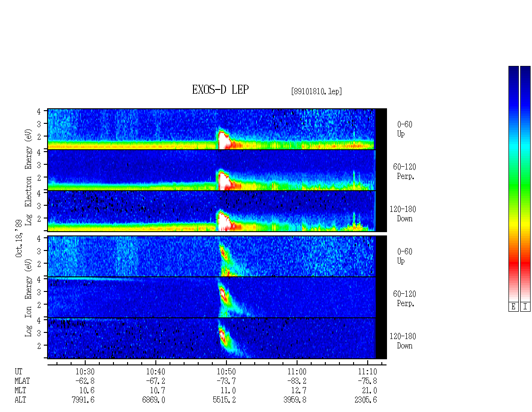The width and height of the screenshot is (532, 412).
Task: Click the electron color scale bar above E
Action: pos(513,184)
